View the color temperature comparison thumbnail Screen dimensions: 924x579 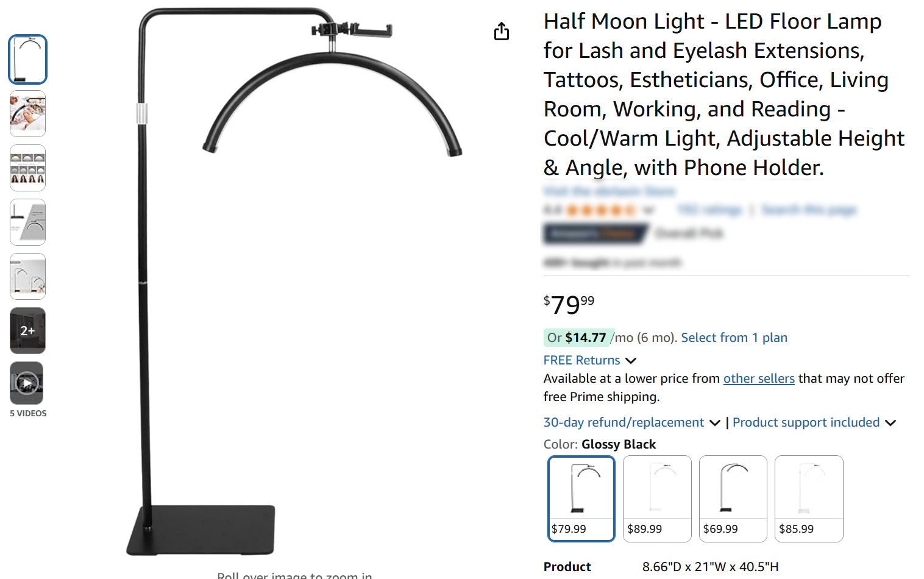(27, 168)
